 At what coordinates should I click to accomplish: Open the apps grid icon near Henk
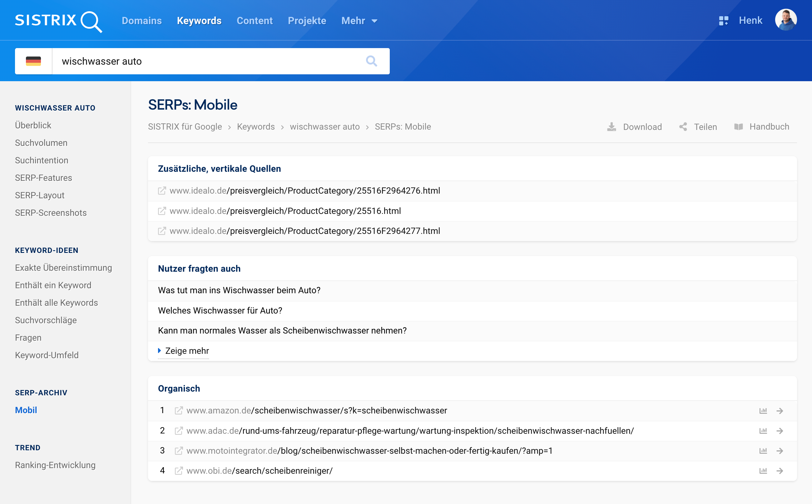[724, 20]
